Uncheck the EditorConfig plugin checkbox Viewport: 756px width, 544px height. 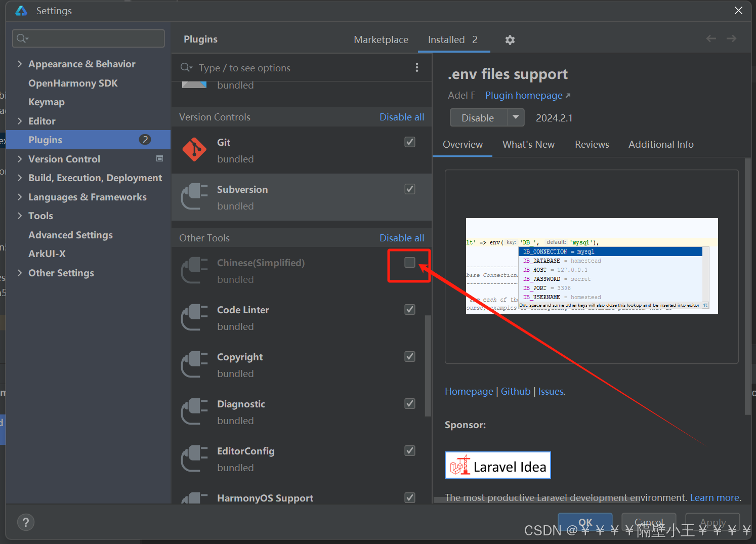[x=410, y=451]
